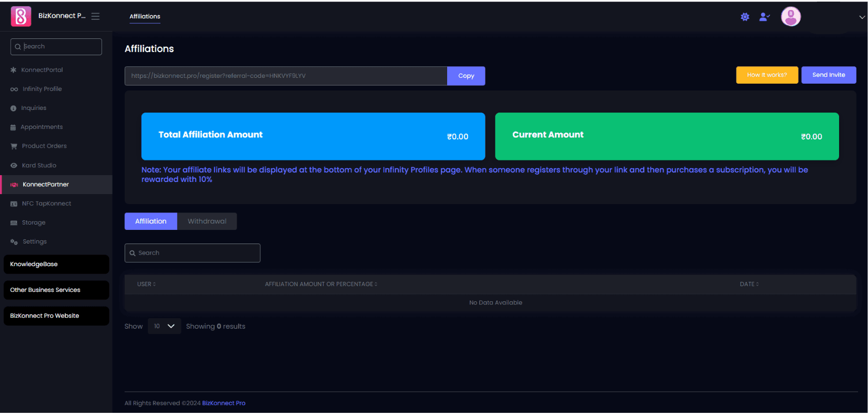Focus the sidebar Search field
The height and width of the screenshot is (415, 868).
[56, 47]
